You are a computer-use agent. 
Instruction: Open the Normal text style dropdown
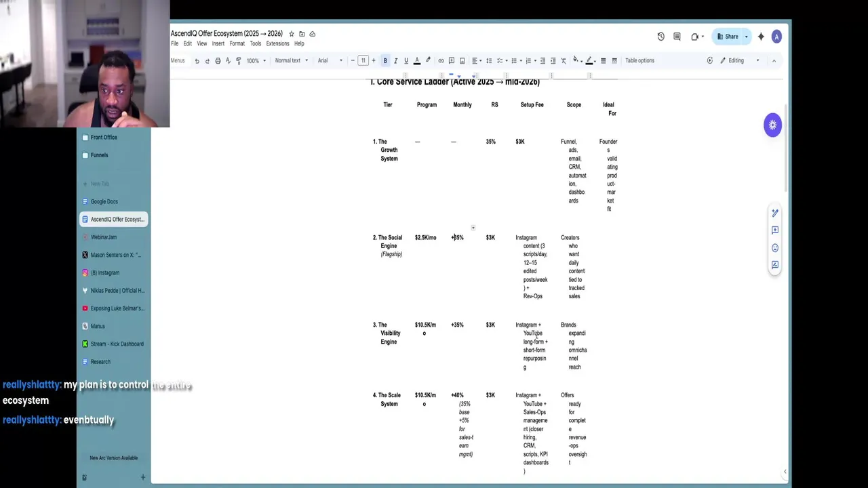coord(292,61)
